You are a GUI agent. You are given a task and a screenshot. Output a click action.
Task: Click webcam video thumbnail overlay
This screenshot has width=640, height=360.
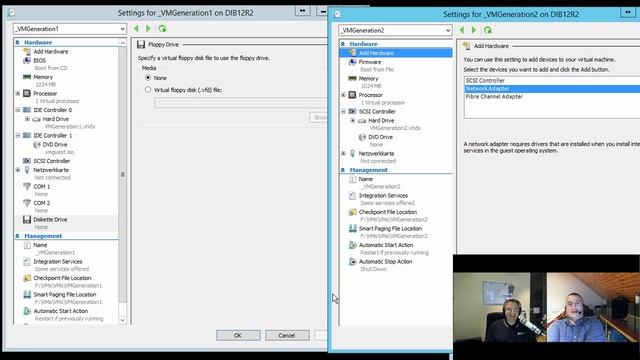[547, 307]
